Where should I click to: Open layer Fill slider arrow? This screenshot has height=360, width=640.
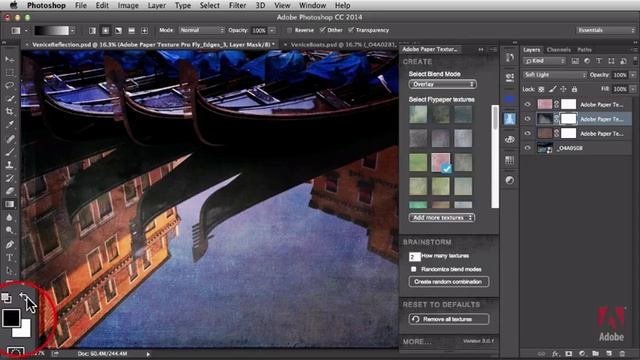[x=633, y=89]
